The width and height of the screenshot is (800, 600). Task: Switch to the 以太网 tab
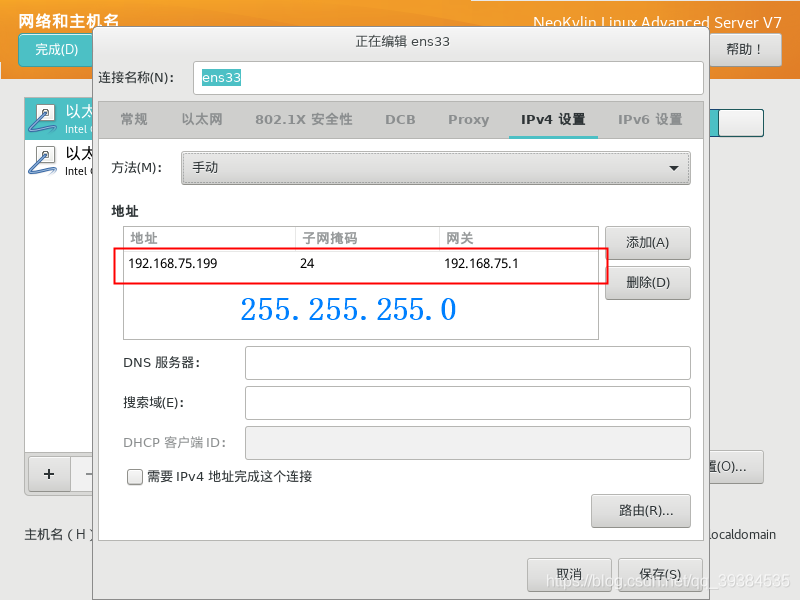[x=202, y=119]
